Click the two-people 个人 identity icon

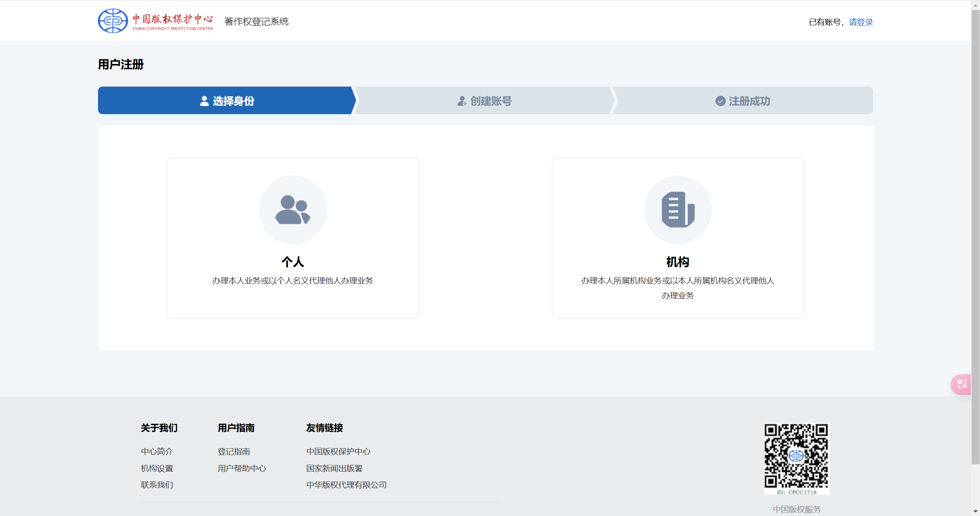[293, 210]
